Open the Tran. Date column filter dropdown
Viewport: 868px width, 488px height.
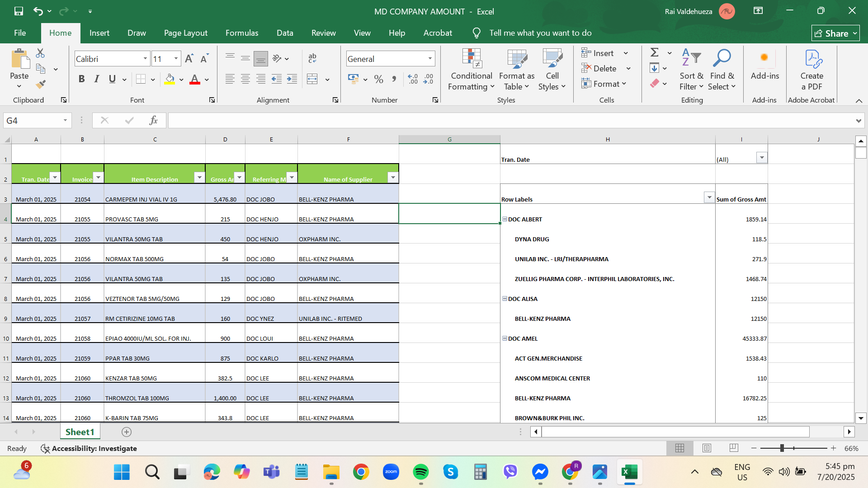[55, 178]
